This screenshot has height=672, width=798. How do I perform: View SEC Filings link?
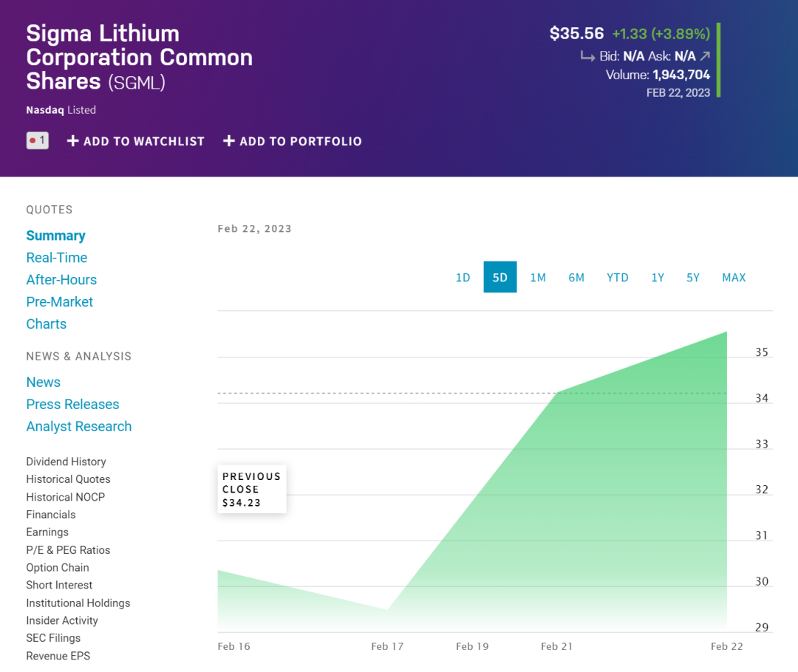[53, 638]
